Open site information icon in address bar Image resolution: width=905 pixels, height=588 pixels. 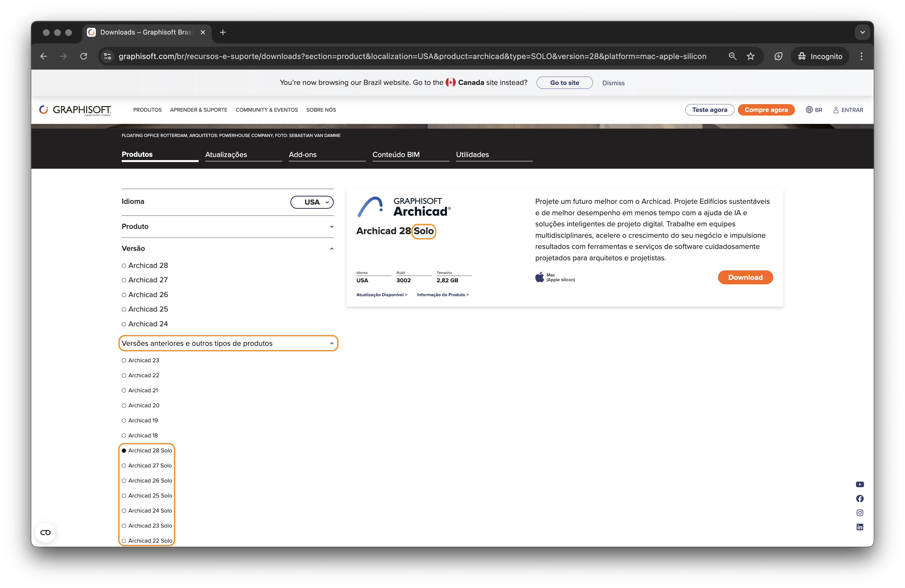point(108,56)
